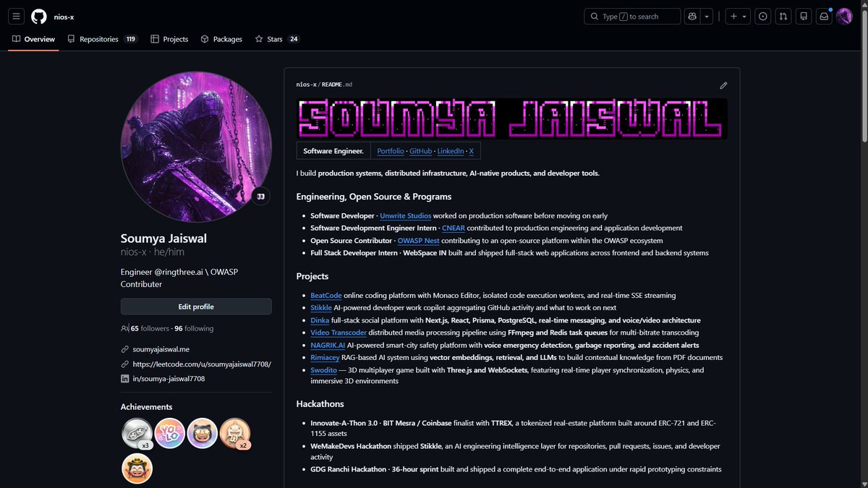This screenshot has height=488, width=868.
Task: Open the notifications inbox
Action: point(823,16)
